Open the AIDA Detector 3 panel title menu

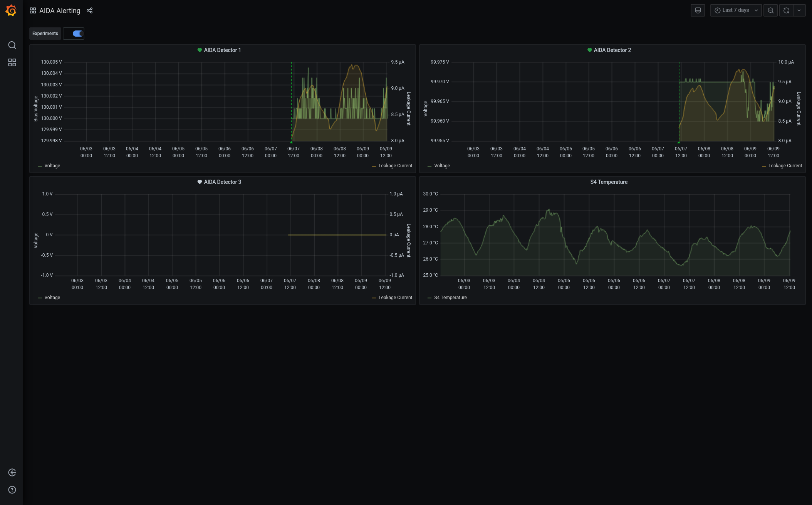(x=222, y=182)
